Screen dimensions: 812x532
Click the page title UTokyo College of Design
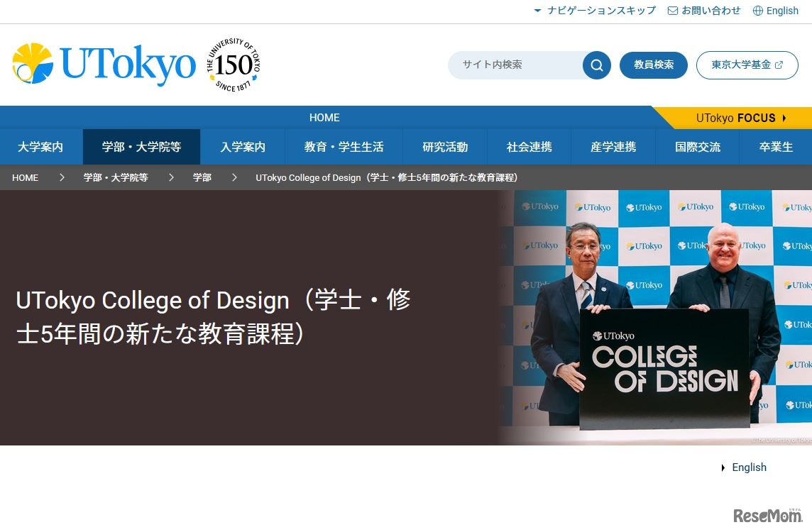[x=213, y=316]
